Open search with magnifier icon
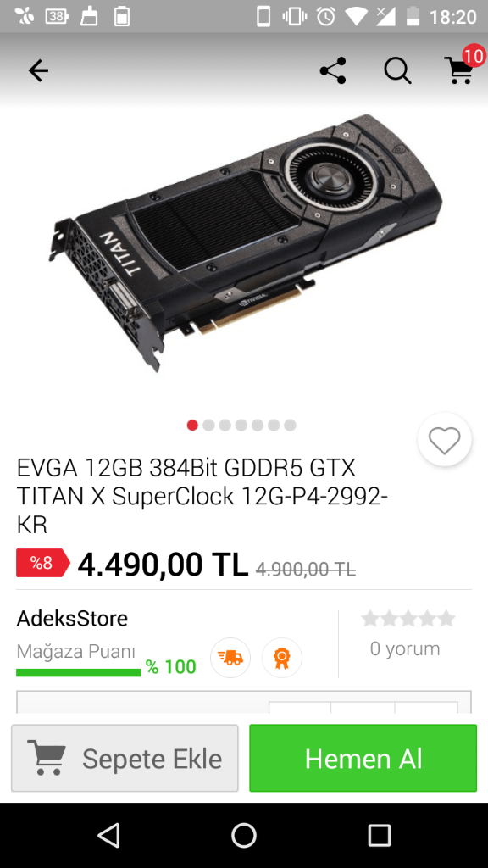Viewport: 488px width, 868px height. coord(398,71)
